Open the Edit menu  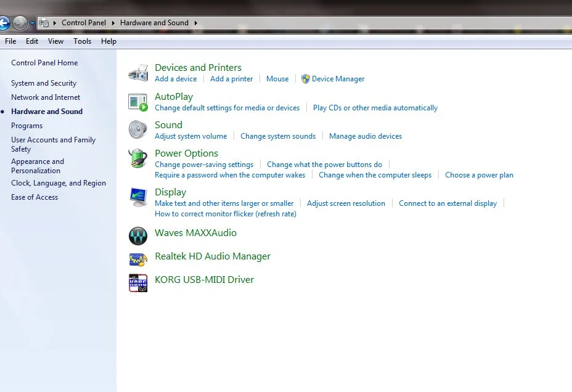pos(32,41)
